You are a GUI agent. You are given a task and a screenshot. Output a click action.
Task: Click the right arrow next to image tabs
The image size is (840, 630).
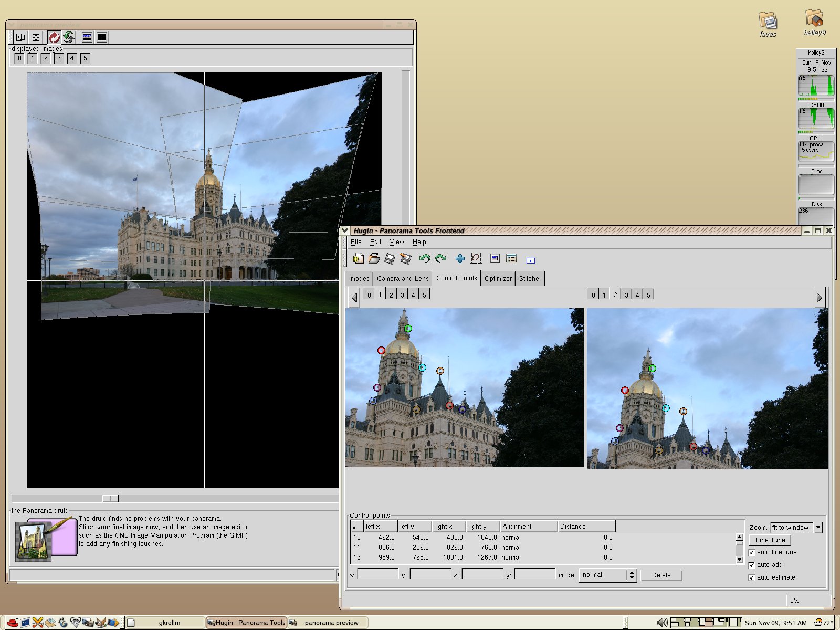tap(819, 298)
